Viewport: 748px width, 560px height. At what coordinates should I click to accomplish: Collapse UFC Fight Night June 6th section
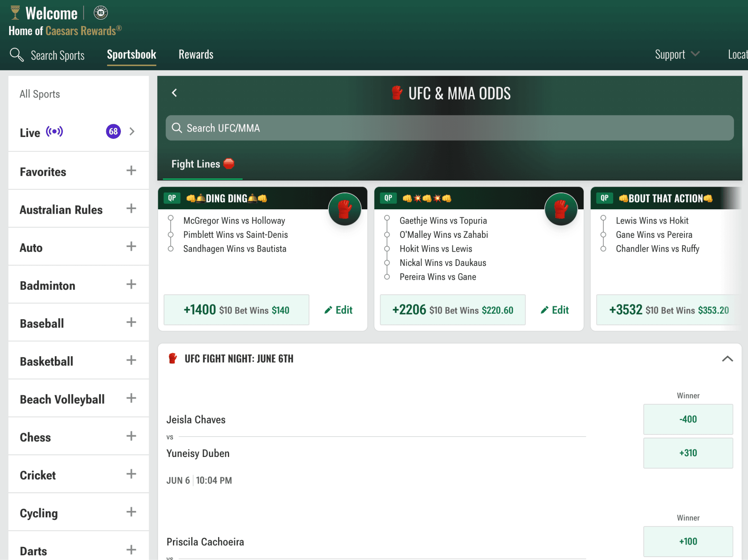click(x=728, y=359)
